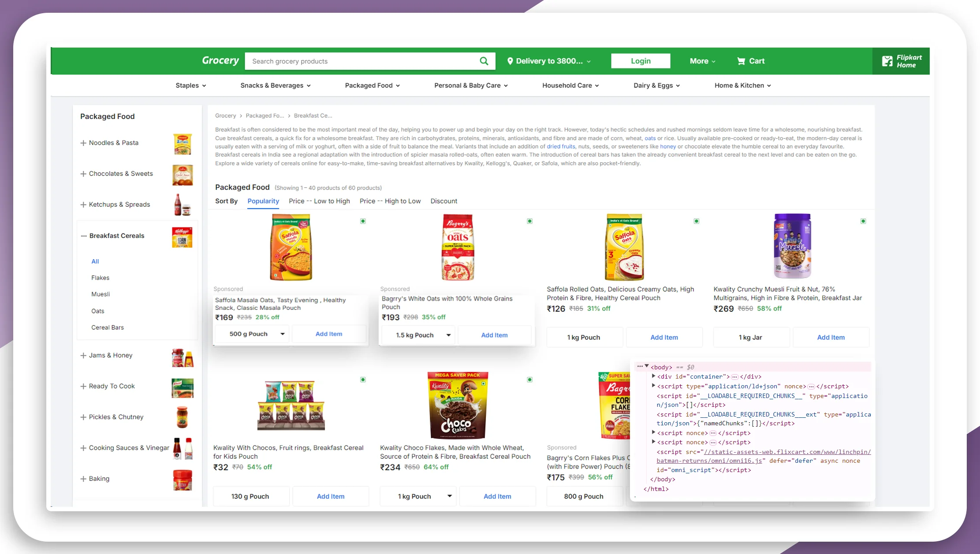Open Packaged Food menu

[373, 86]
